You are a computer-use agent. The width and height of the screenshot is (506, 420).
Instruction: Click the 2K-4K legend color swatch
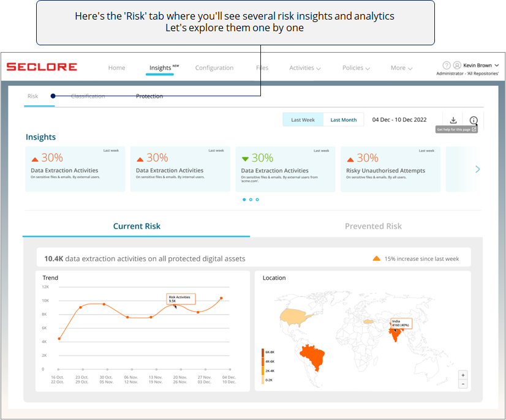[263, 371]
